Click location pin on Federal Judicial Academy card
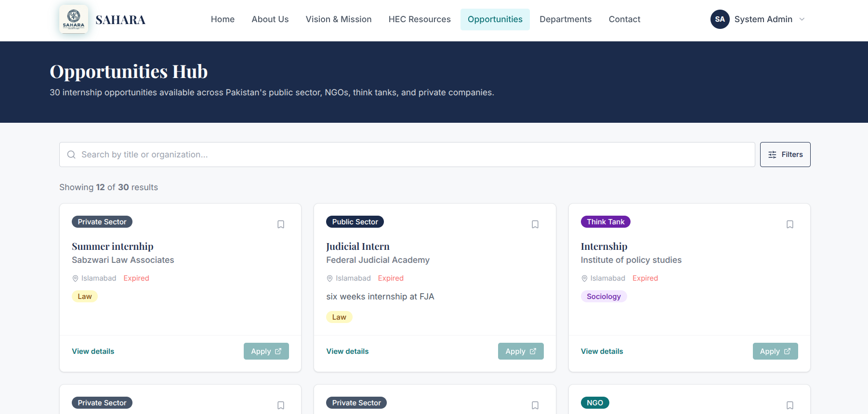Screen dimensions: 868x414 point(329,278)
